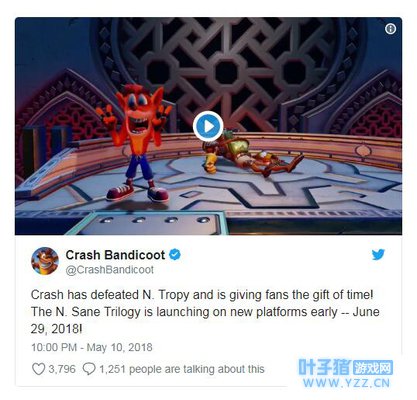Open the 10:00 PM - May 10, 2018 timestamp
The height and width of the screenshot is (400, 417).
tap(92, 347)
